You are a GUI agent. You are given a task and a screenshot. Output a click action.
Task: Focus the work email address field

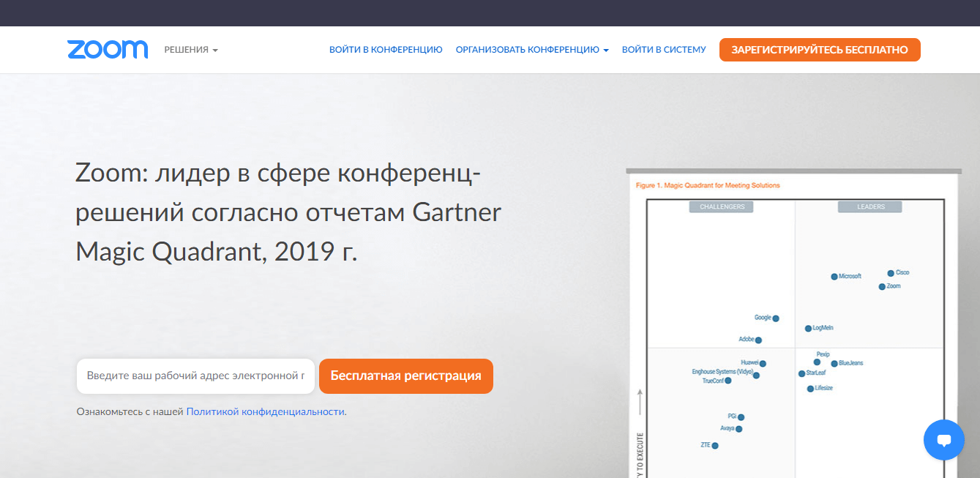pyautogui.click(x=195, y=376)
